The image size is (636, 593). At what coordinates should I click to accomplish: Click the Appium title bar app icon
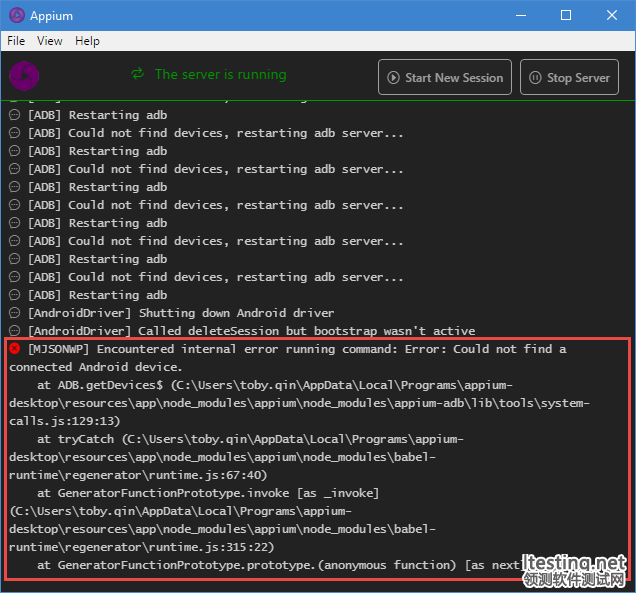coord(17,15)
